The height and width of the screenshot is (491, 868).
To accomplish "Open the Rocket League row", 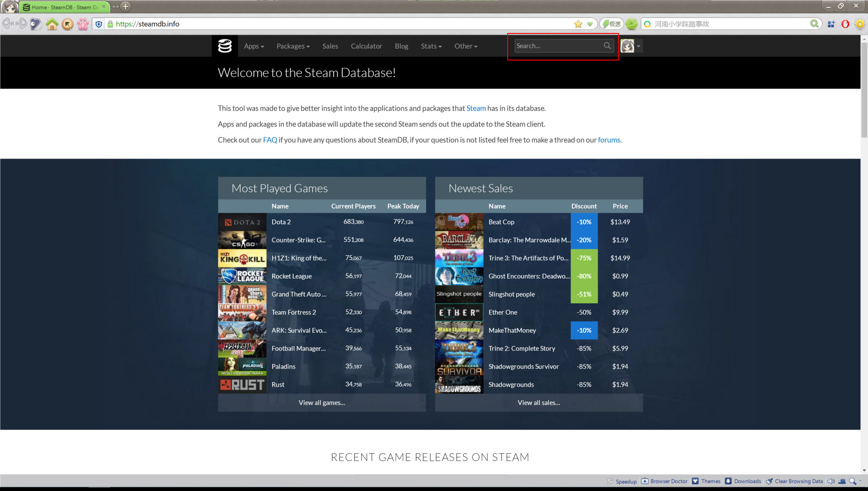I will [322, 276].
